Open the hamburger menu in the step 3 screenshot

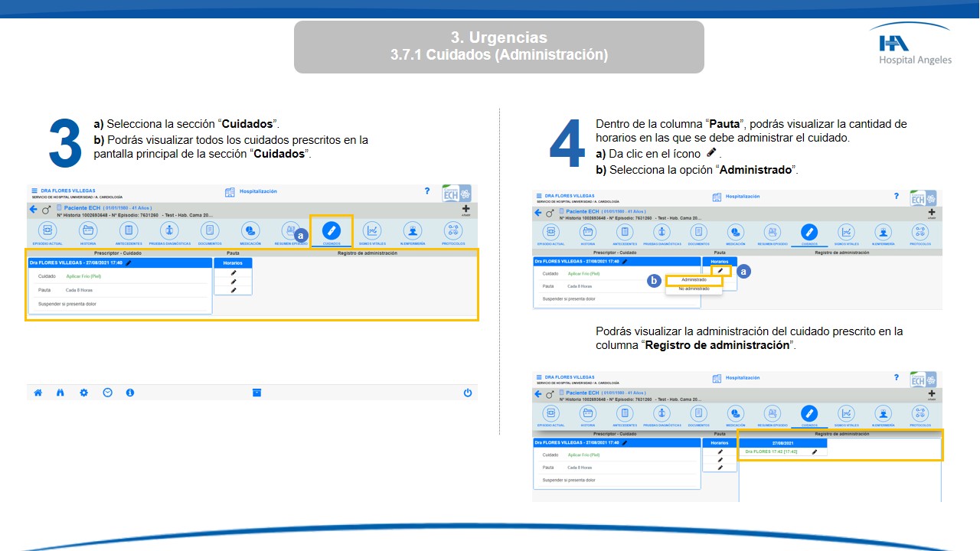tap(34, 191)
